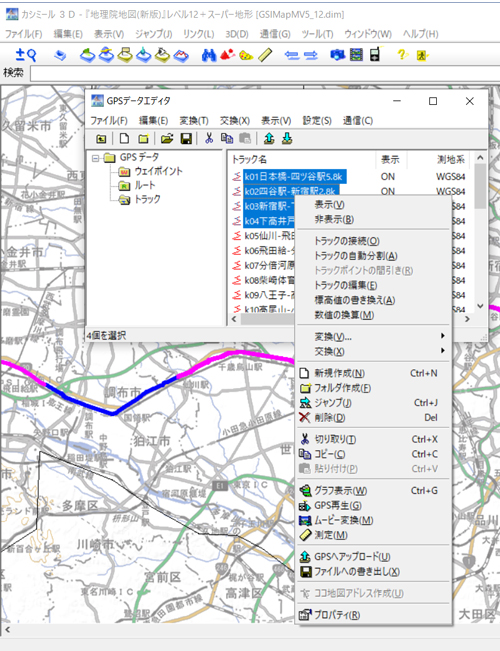The height and width of the screenshot is (651, 500).
Task: Collapse the GPSデータ tree root
Action: pos(96,158)
